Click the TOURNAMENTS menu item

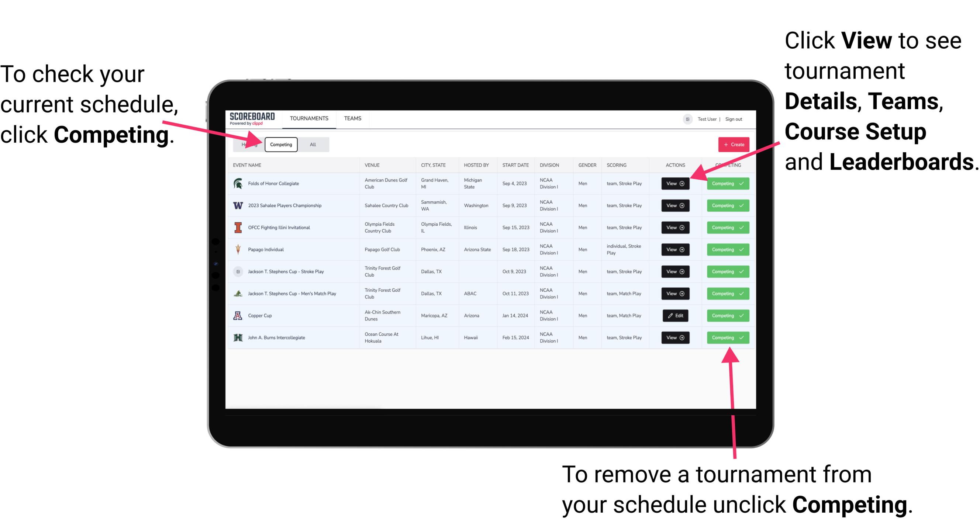tap(310, 119)
